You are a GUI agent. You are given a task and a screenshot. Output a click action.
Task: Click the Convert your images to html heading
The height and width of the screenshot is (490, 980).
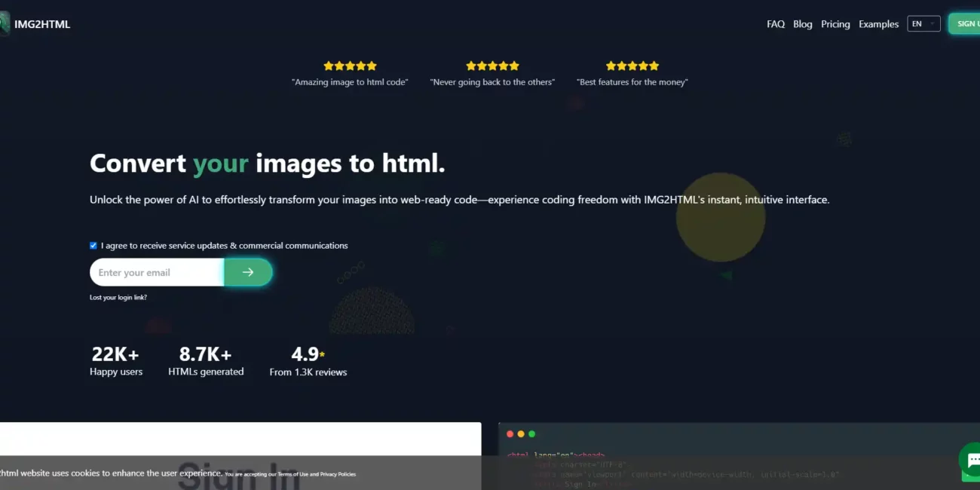(x=268, y=163)
